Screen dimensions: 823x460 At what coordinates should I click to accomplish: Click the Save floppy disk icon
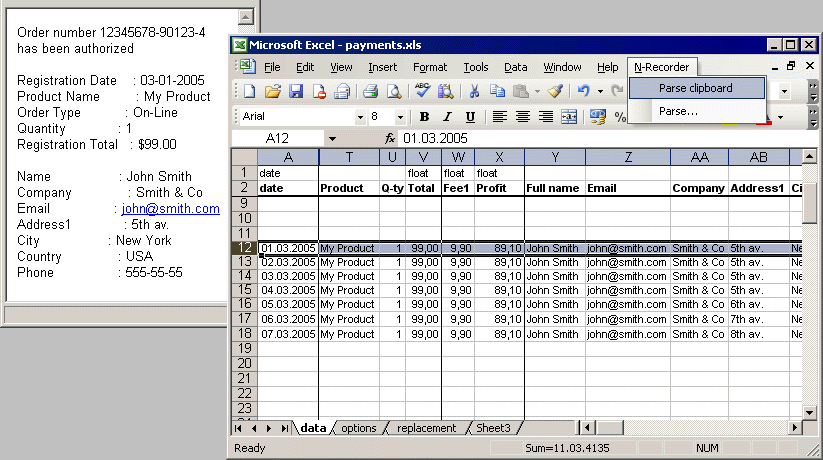(x=296, y=91)
